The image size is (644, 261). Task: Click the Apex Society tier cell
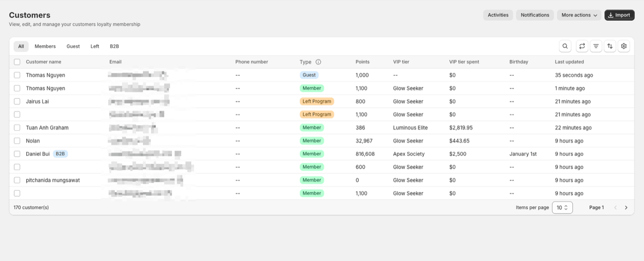(409, 154)
